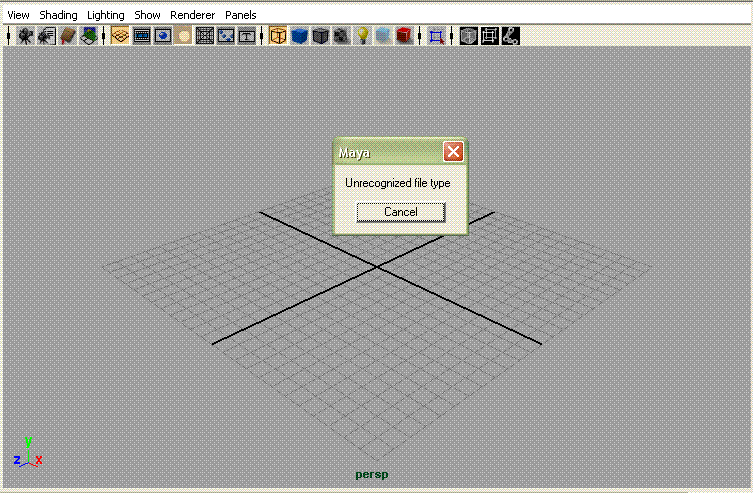Image resolution: width=753 pixels, height=493 pixels.
Task: Open the Renderer menu
Action: pos(193,15)
